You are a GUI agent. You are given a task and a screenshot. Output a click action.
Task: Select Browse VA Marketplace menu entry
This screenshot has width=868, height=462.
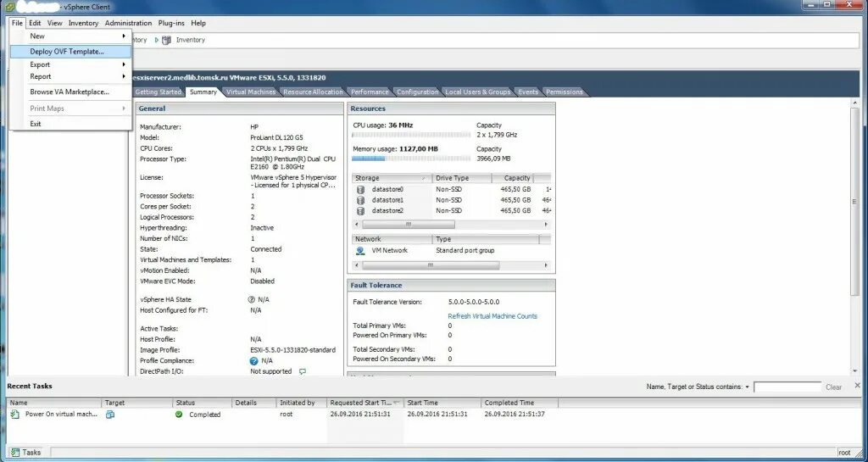70,92
